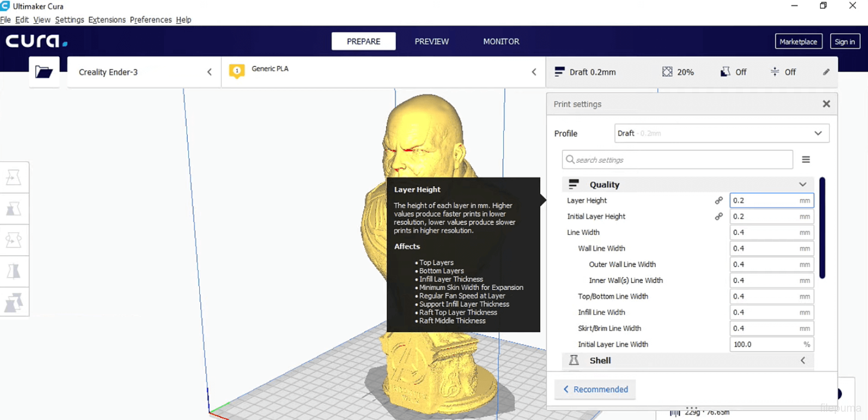868x420 pixels.
Task: Click the link icon beside Initial Layer Height
Action: (x=718, y=217)
